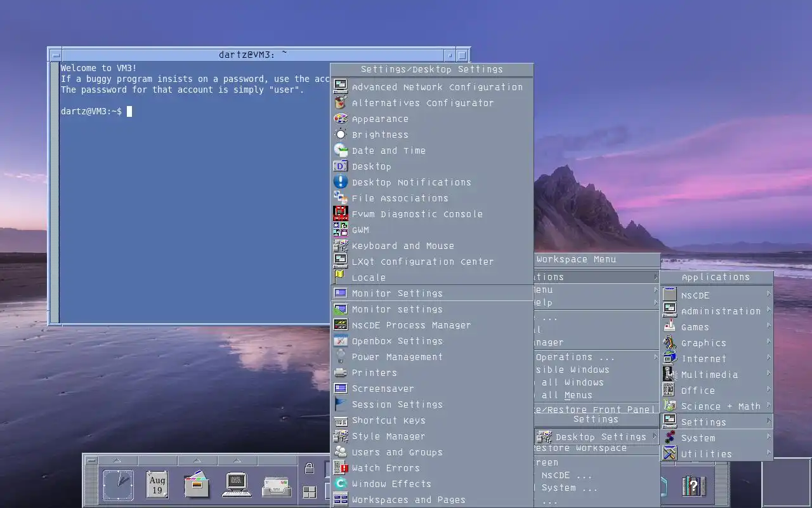Expand the Games submenu
Screen dimensions: 812x508
(x=717, y=327)
